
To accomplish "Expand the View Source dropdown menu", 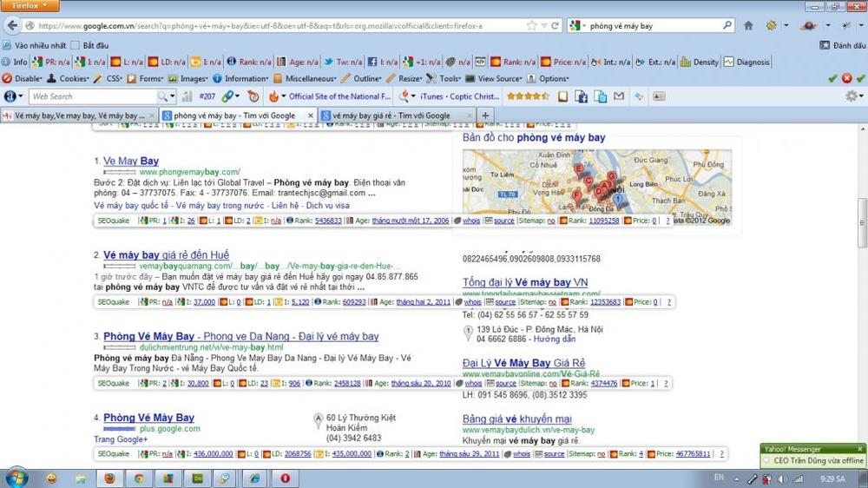I will (x=494, y=79).
